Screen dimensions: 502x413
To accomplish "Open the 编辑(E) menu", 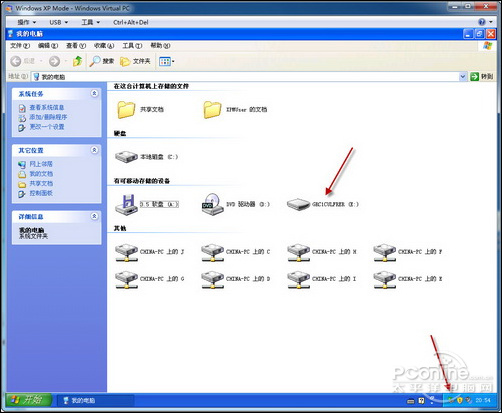I will click(48, 46).
